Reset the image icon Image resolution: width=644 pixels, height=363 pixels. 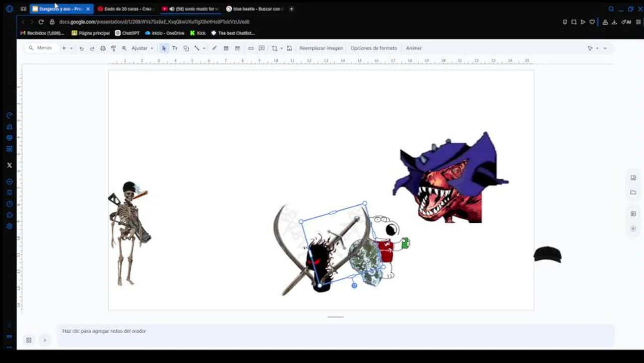coord(289,48)
